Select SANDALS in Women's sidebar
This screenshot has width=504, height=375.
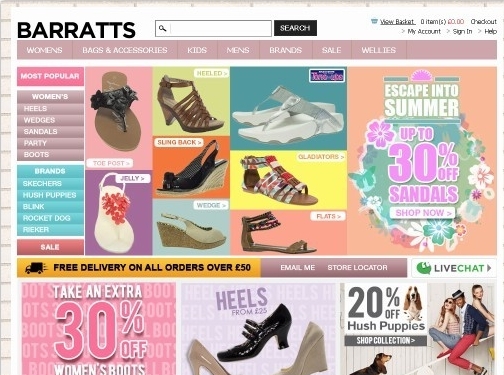[x=50, y=132]
